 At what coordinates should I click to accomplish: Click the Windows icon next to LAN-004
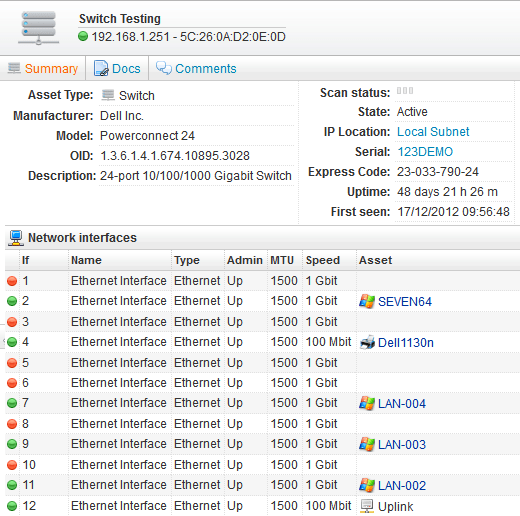(367, 403)
